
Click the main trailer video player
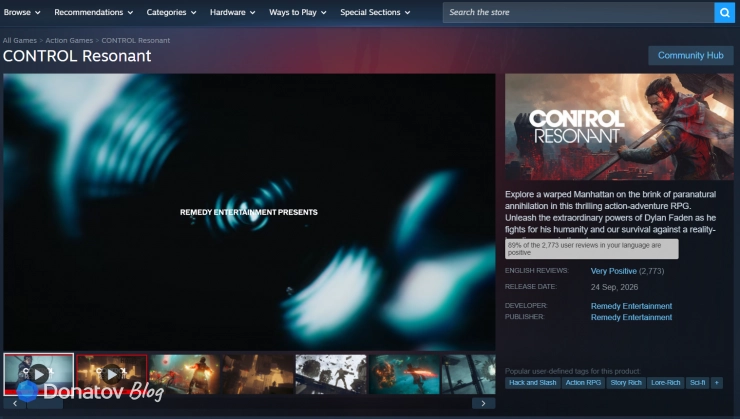(x=249, y=212)
